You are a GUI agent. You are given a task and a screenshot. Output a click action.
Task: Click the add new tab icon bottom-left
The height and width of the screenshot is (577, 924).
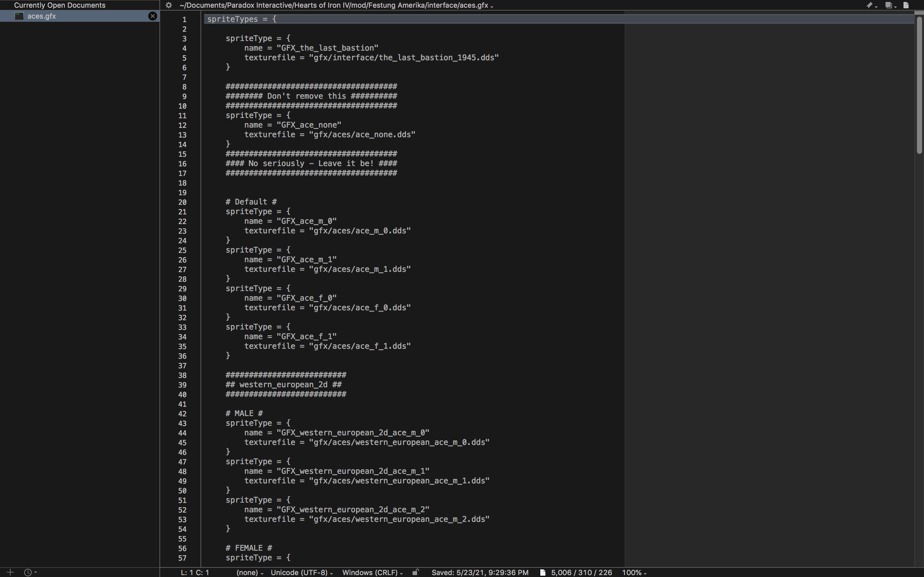[x=10, y=572]
